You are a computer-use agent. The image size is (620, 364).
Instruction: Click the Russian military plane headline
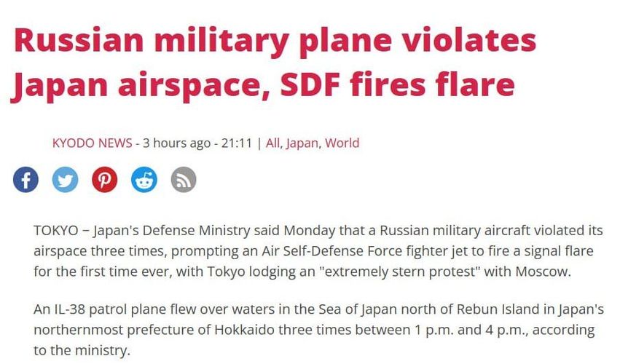tap(274, 63)
